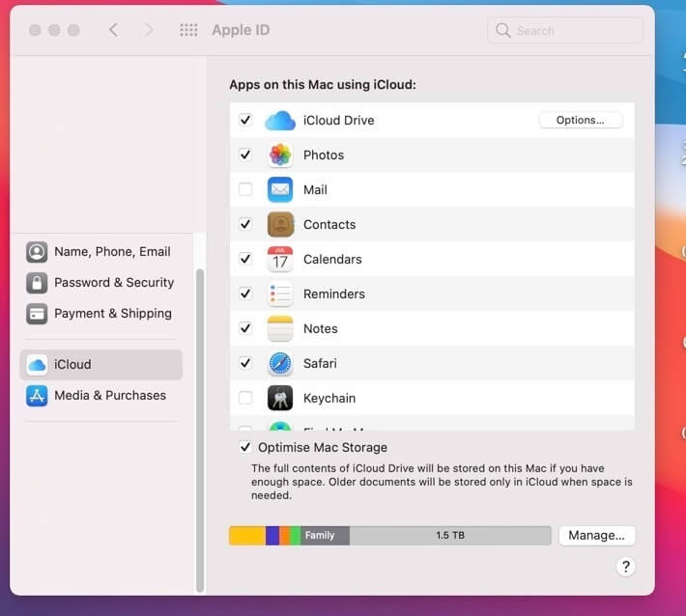Click the Media & Purchases App Store icon
Viewport: 686px width, 616px height.
[37, 396]
